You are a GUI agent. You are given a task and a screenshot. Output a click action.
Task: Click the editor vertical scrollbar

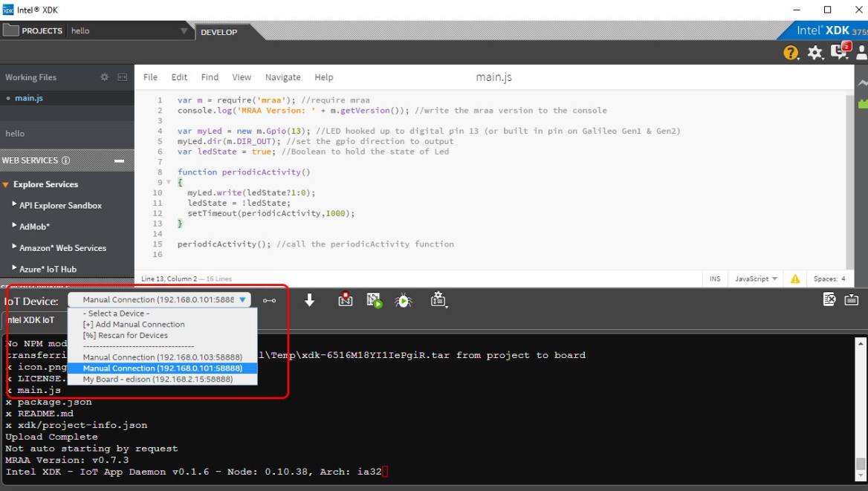[x=849, y=181]
